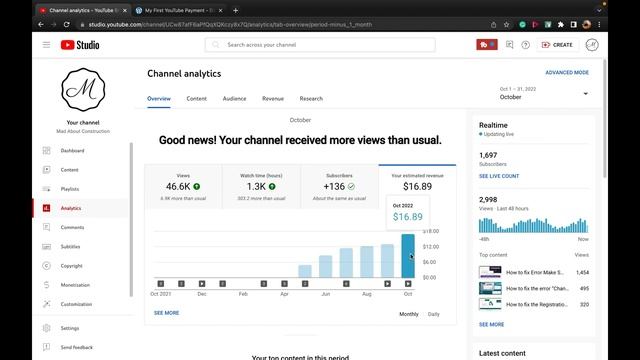Click SEE MORE in Realtime panel

[x=491, y=324]
